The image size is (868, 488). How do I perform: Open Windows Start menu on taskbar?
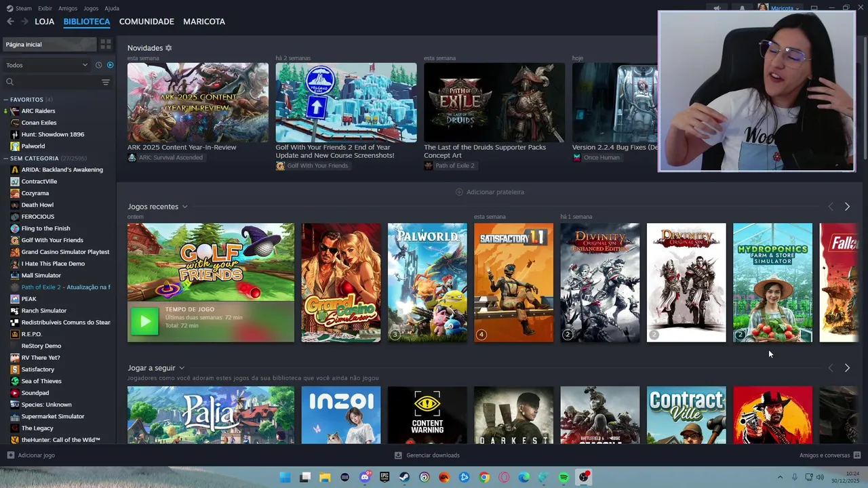coord(285,477)
